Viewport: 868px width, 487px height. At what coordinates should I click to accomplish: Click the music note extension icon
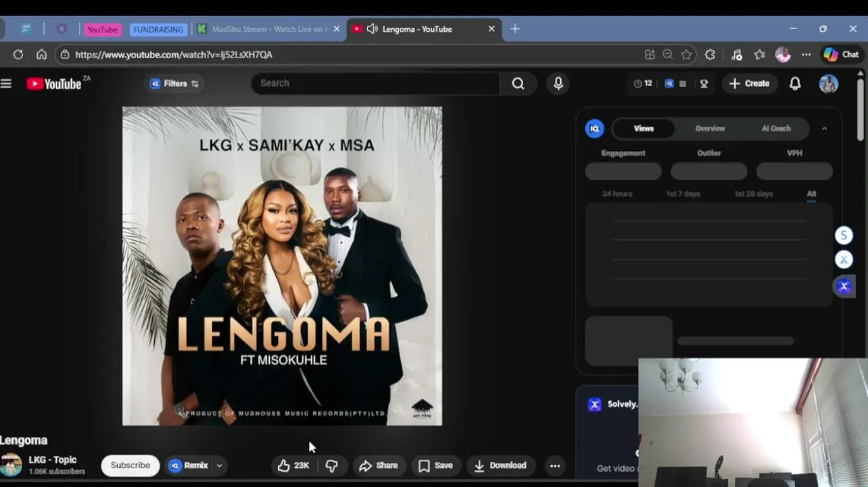(x=737, y=55)
